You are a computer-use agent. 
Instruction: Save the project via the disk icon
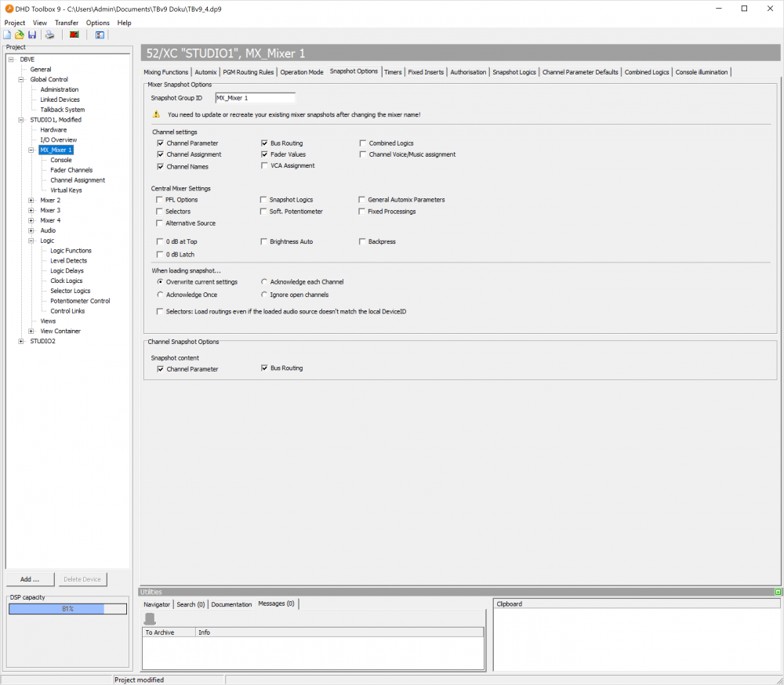pyautogui.click(x=31, y=34)
